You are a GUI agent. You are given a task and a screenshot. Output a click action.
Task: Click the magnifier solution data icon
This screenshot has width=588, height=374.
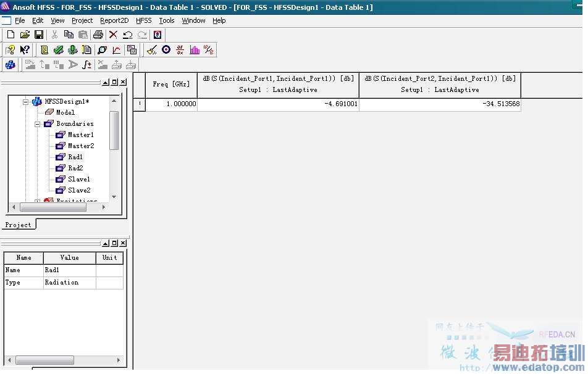pos(102,50)
